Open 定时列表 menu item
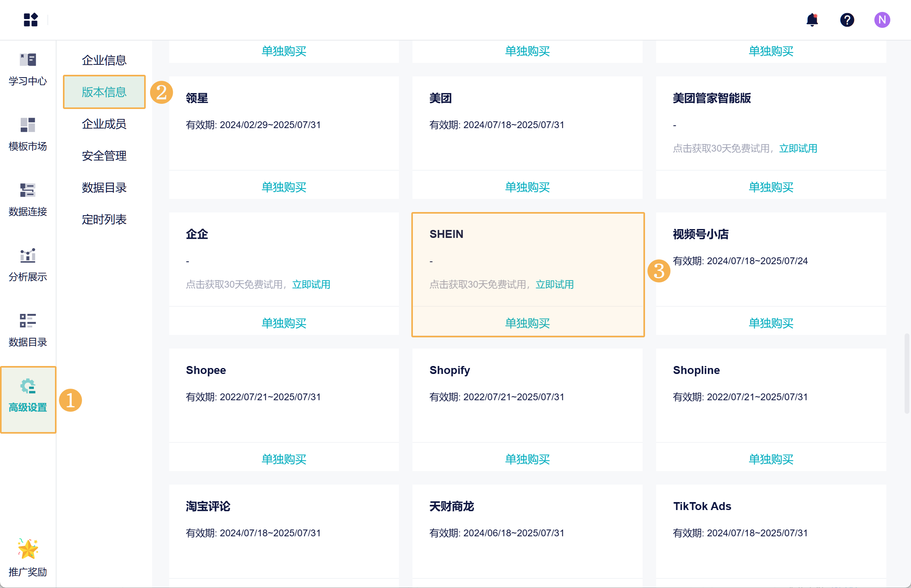Viewport: 911px width, 588px height. [x=104, y=219]
